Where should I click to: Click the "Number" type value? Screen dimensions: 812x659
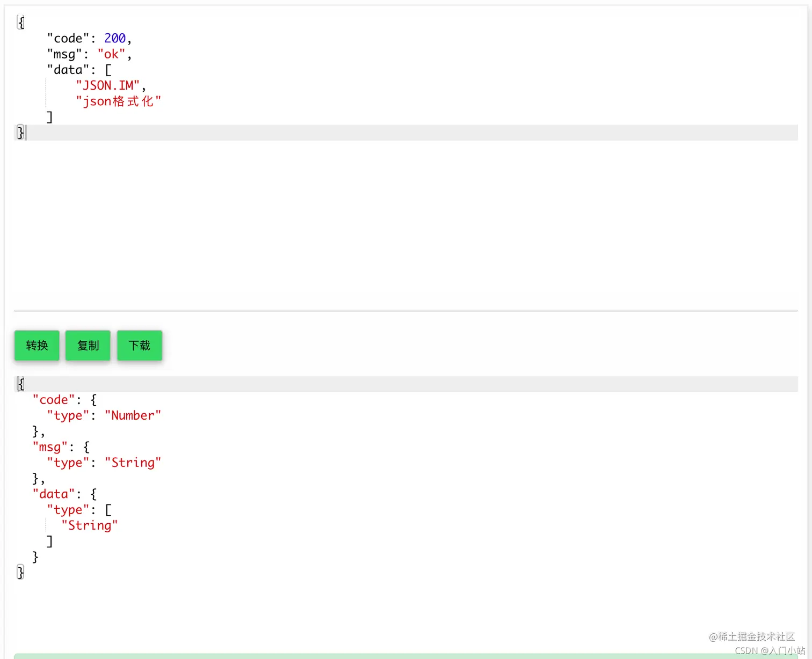pyautogui.click(x=133, y=415)
